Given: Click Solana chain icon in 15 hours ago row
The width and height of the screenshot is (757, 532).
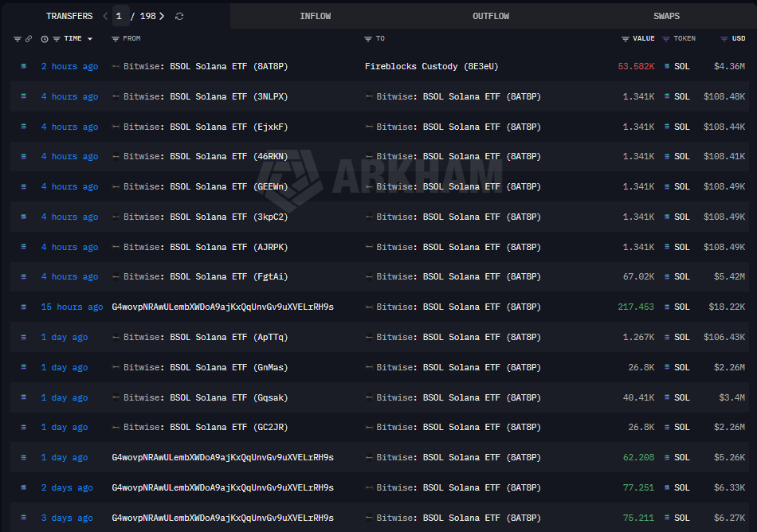Looking at the screenshot, I should point(23,307).
